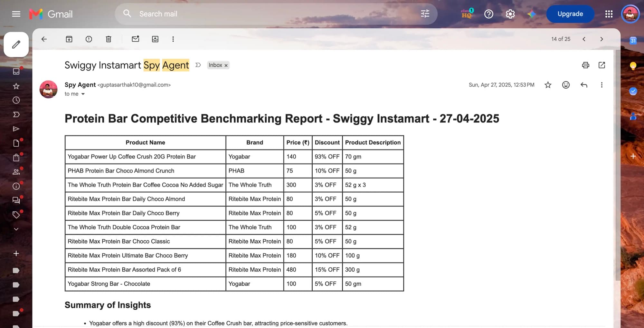Image resolution: width=644 pixels, height=328 pixels.
Task: Expand the 'to me' recipient details
Action: click(83, 94)
